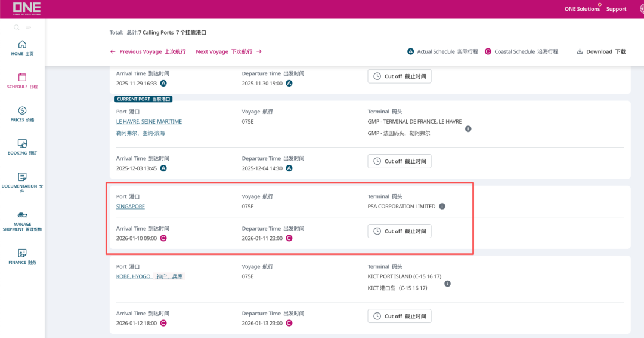Viewport: 644px width, 338px height.
Task: Open the PRICES dollar icon
Action: pos(22,110)
